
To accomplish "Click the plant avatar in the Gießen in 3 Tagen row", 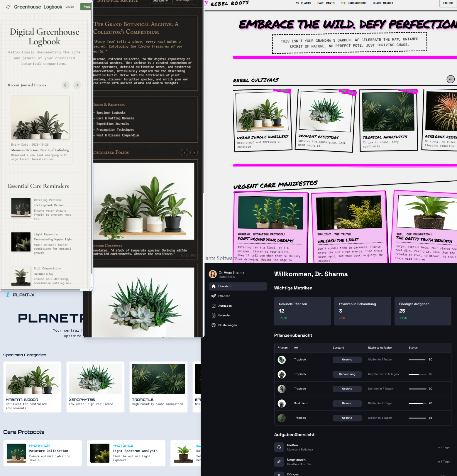I will 282,418.
